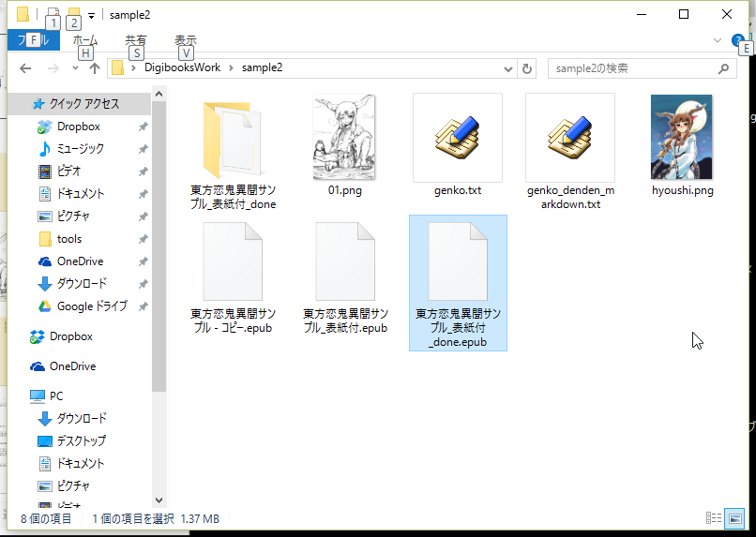This screenshot has width=756, height=537.
Task: Select 東方恋鬼異聞サンプル_表紙付.epub file
Action: pos(345,277)
